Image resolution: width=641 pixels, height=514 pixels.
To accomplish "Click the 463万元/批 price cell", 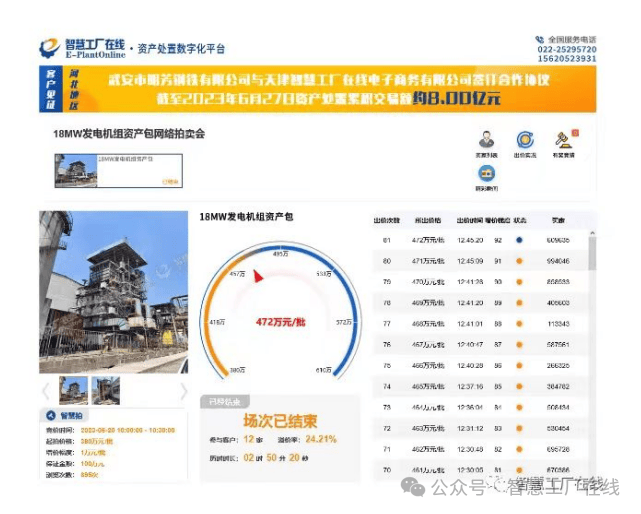I will coord(428,429).
